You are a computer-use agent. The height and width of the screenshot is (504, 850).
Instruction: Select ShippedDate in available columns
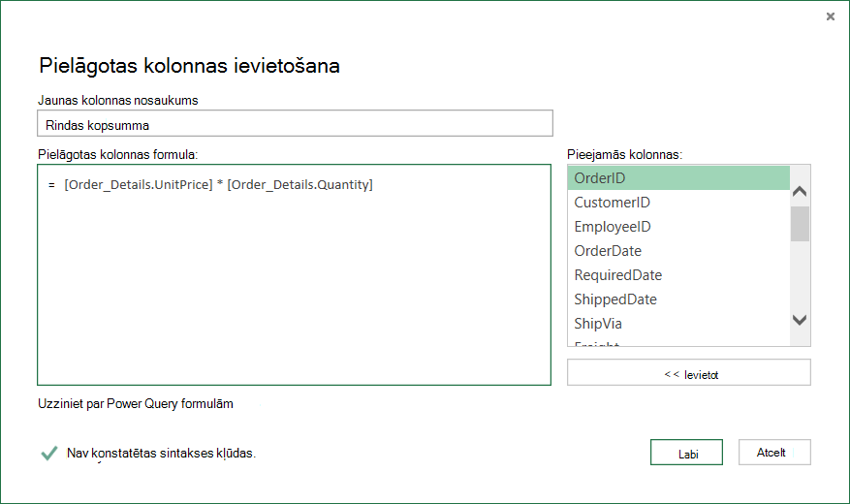tap(678, 299)
